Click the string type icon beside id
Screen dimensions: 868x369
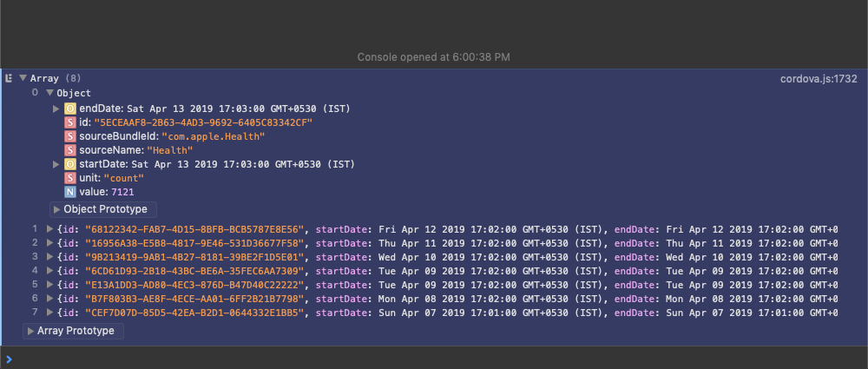[69, 122]
